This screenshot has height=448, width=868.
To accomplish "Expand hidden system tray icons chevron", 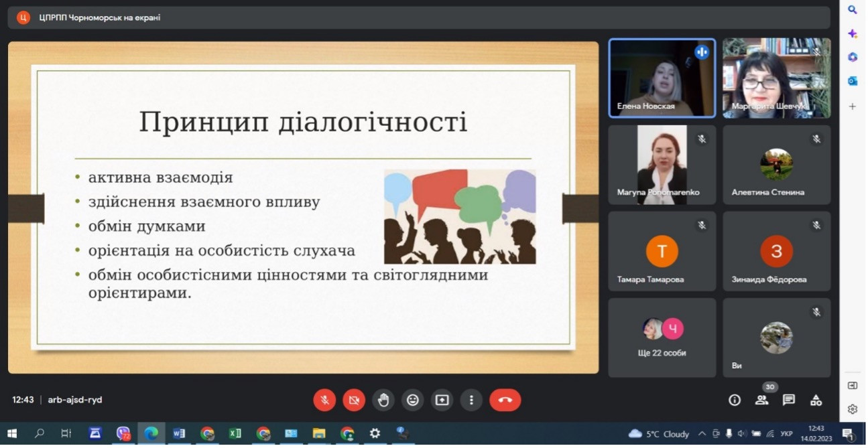I will click(702, 433).
